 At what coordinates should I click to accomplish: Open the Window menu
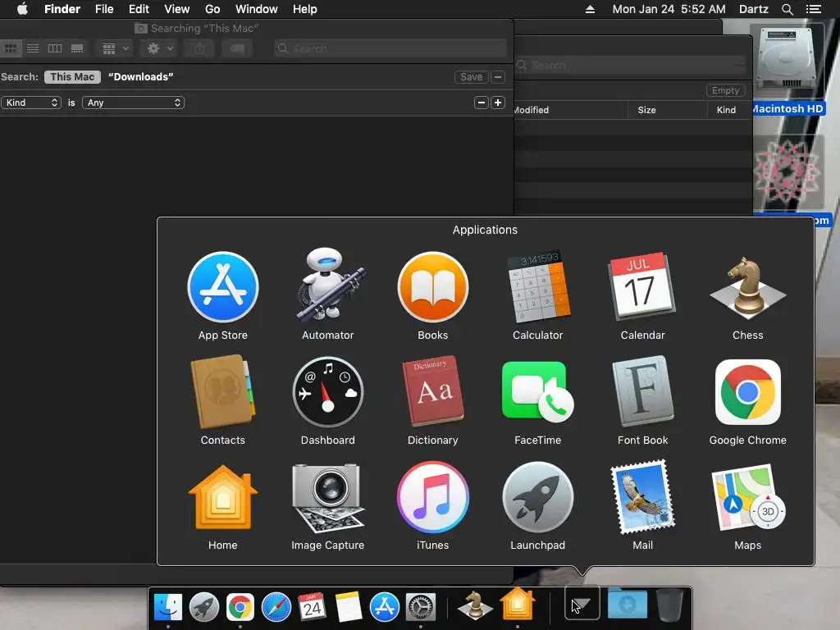coord(257,9)
